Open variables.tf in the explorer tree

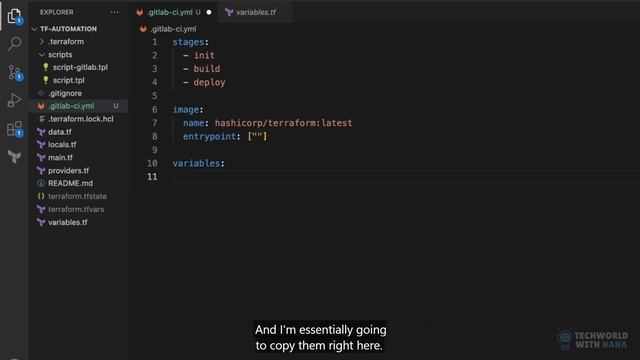[x=67, y=222]
